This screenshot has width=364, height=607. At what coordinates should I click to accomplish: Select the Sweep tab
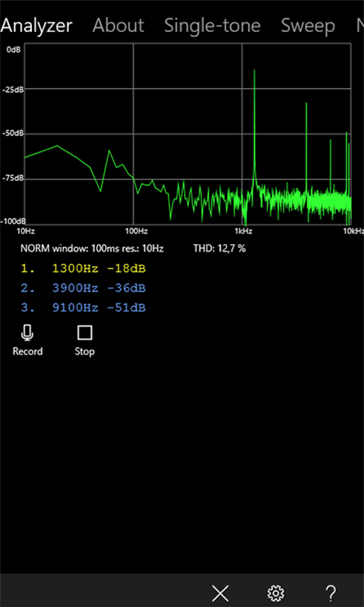[308, 25]
